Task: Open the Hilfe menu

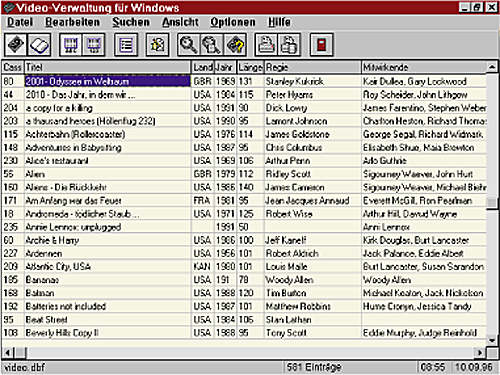Action: [x=279, y=22]
